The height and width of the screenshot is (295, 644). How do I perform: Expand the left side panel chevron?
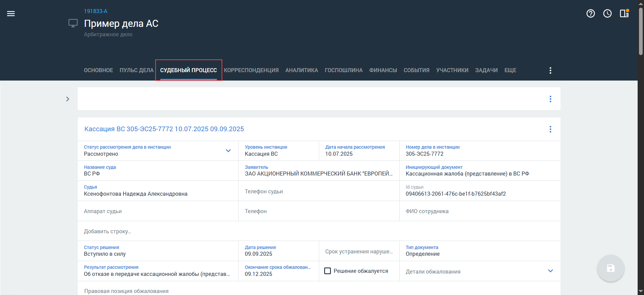pyautogui.click(x=68, y=99)
